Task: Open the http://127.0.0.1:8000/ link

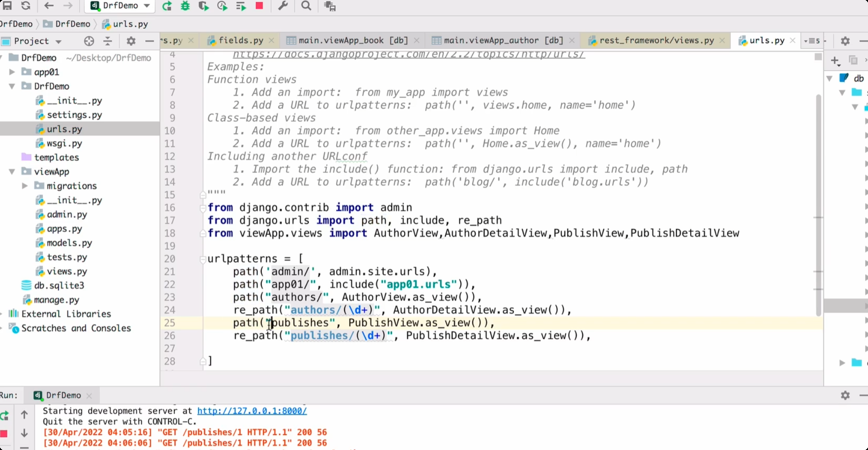Action: click(x=252, y=411)
